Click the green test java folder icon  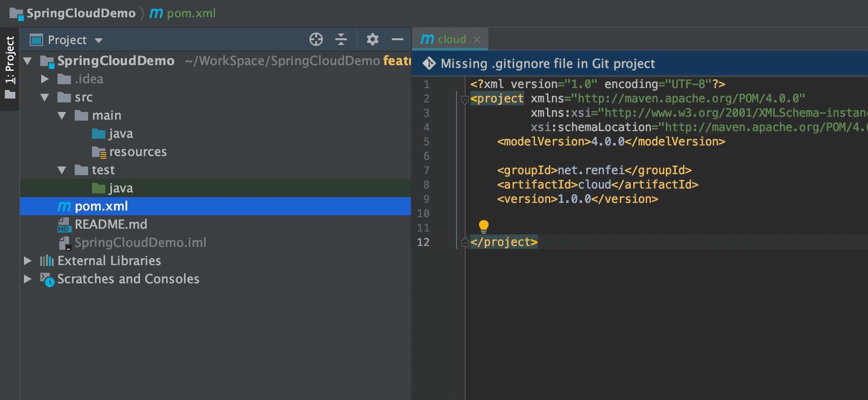[99, 188]
